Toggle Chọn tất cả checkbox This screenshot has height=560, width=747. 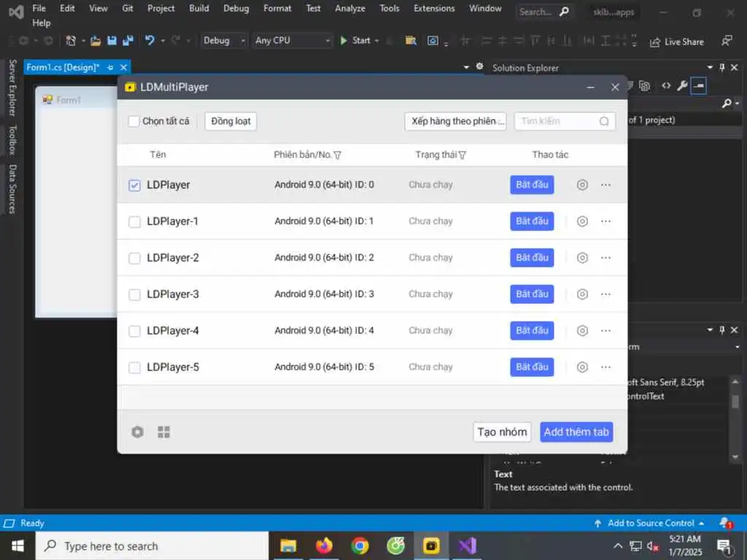[134, 122]
